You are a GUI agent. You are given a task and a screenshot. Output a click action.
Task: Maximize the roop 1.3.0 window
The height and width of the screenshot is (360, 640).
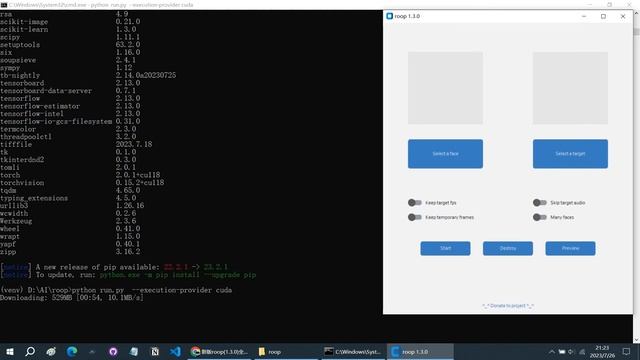603,16
